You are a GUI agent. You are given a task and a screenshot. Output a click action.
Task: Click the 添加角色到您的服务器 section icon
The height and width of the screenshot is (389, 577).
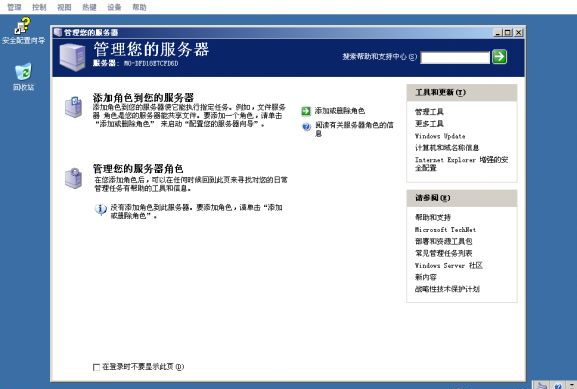pyautogui.click(x=74, y=107)
